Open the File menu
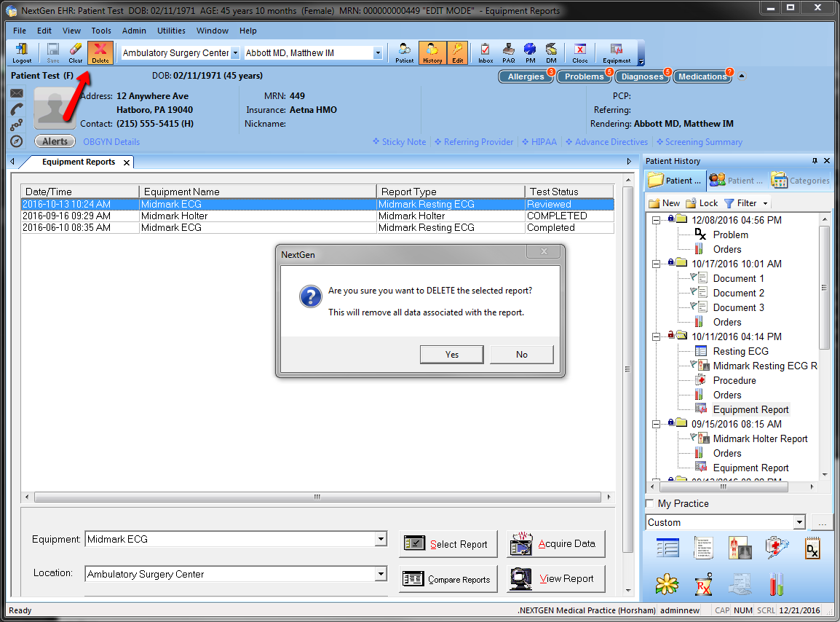 pyautogui.click(x=19, y=31)
